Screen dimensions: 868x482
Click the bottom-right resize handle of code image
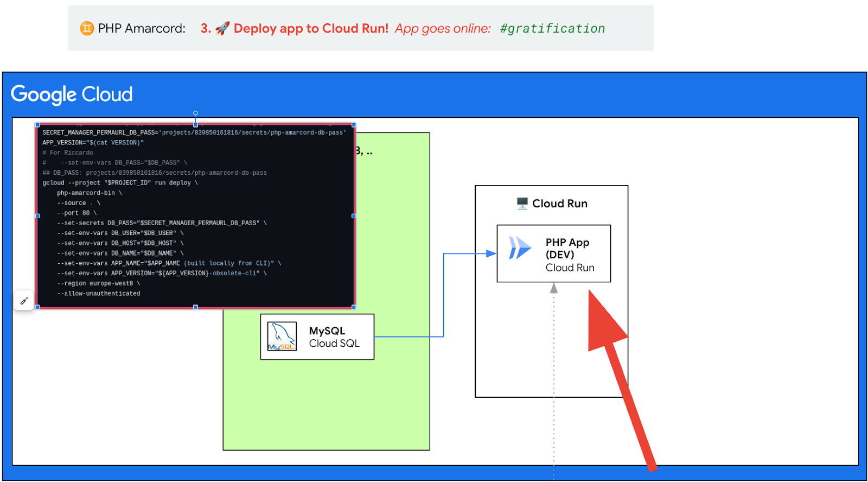tap(354, 307)
